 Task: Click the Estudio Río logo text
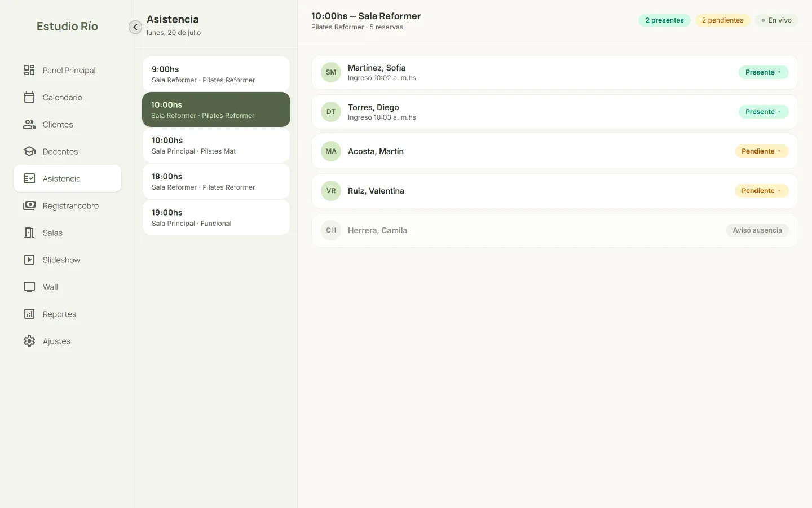pyautogui.click(x=67, y=26)
